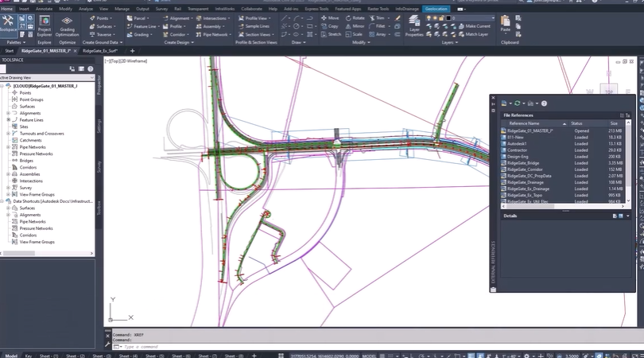Screen dimensions: 644x358
Task: Select the Line draw tool
Action: tap(284, 18)
